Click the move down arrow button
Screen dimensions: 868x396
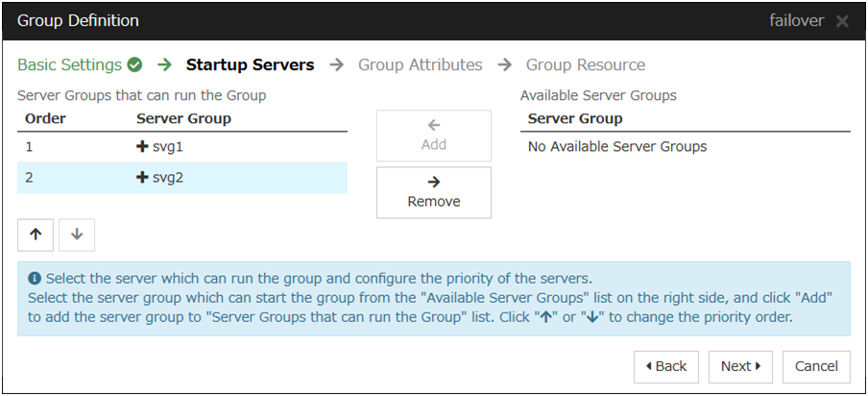pos(77,235)
